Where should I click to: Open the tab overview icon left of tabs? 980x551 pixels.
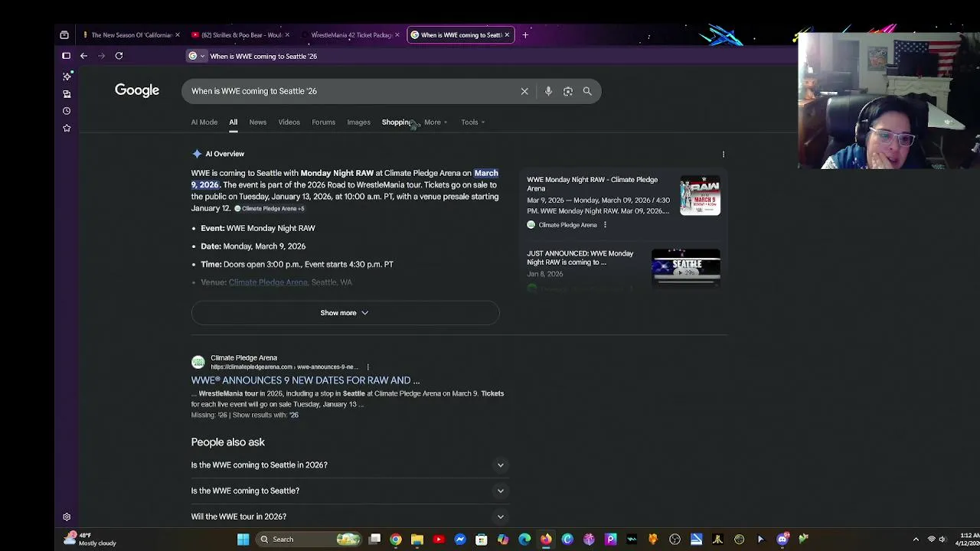(64, 34)
